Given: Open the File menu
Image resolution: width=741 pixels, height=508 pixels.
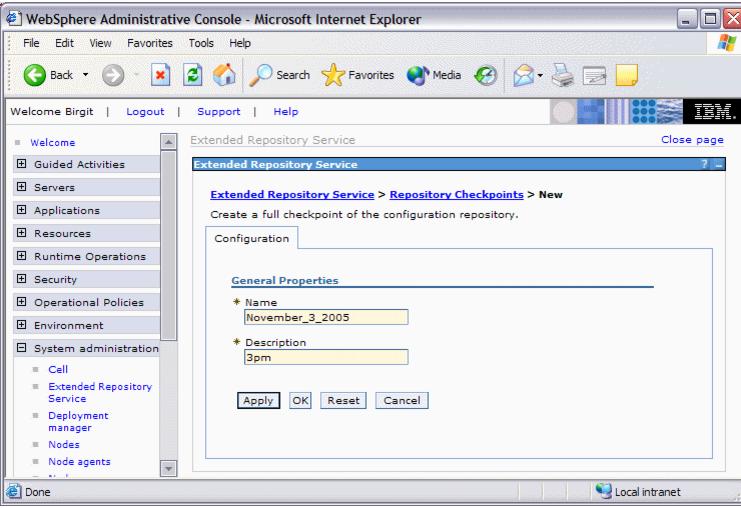Looking at the screenshot, I should tap(31, 43).
